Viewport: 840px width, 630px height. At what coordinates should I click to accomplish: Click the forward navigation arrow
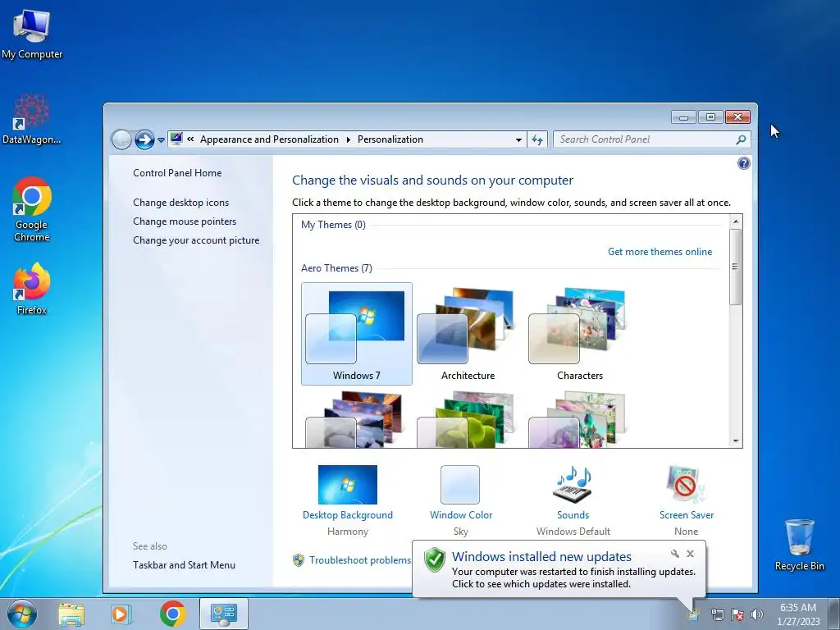[144, 139]
